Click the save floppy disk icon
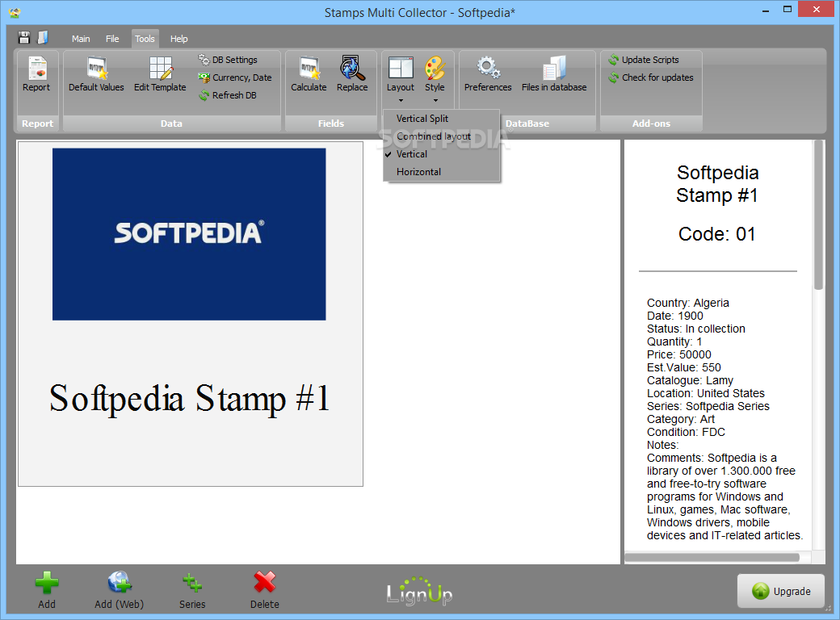840x620 pixels. click(24, 37)
